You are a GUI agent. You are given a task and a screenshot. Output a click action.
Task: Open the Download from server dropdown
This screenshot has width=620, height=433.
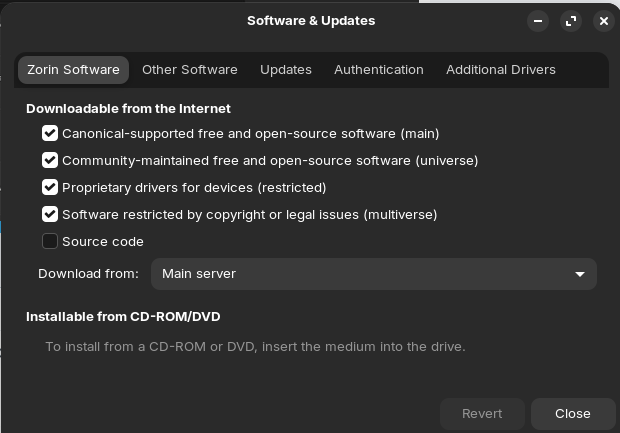[x=373, y=274]
